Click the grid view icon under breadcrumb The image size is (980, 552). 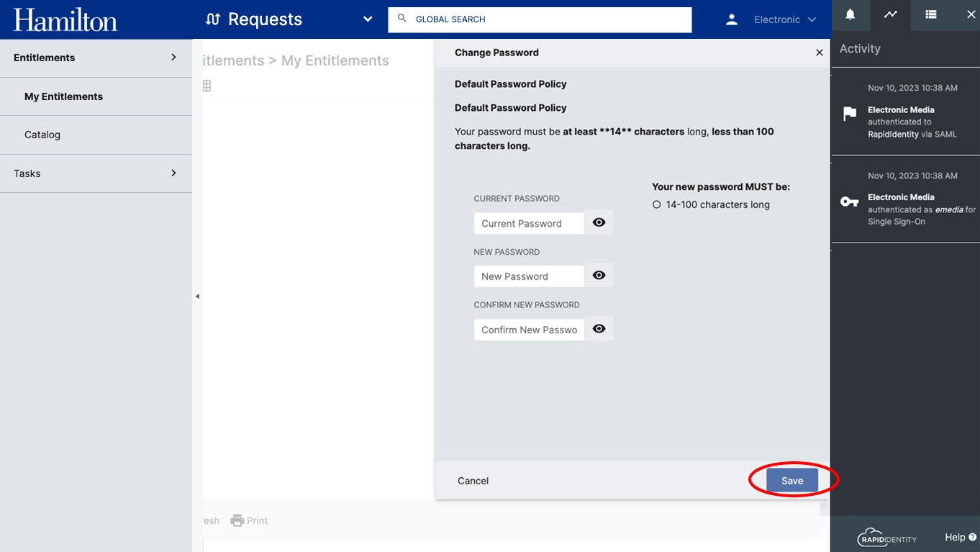[207, 86]
